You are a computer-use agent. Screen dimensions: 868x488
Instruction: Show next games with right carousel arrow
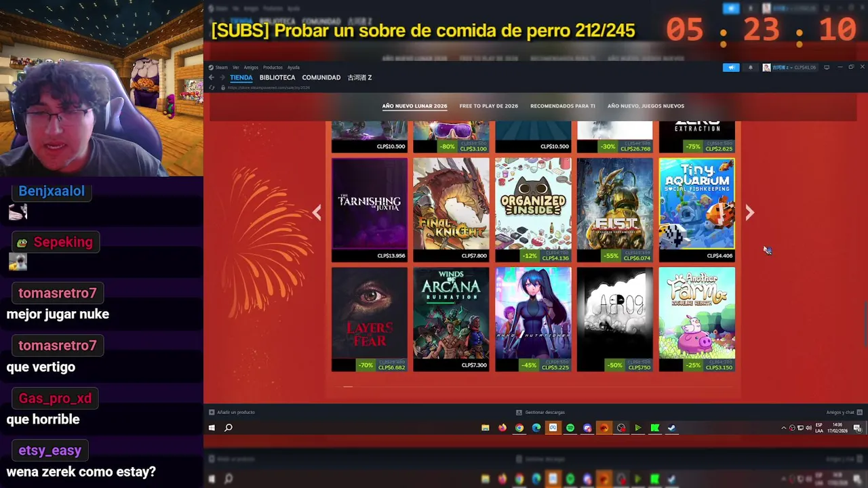pyautogui.click(x=749, y=213)
